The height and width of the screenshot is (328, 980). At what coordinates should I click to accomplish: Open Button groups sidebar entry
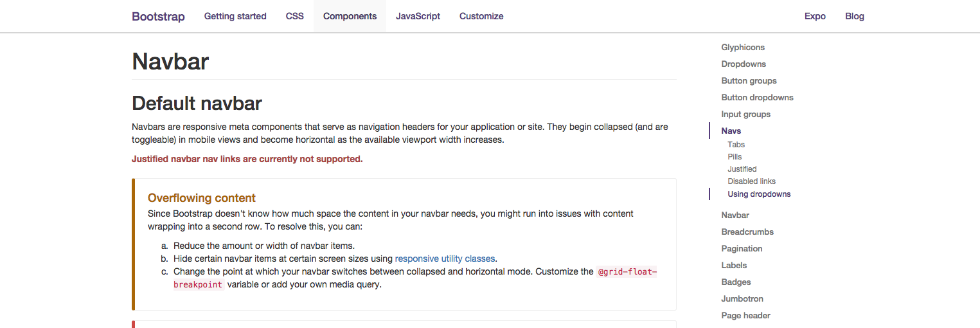coord(749,80)
